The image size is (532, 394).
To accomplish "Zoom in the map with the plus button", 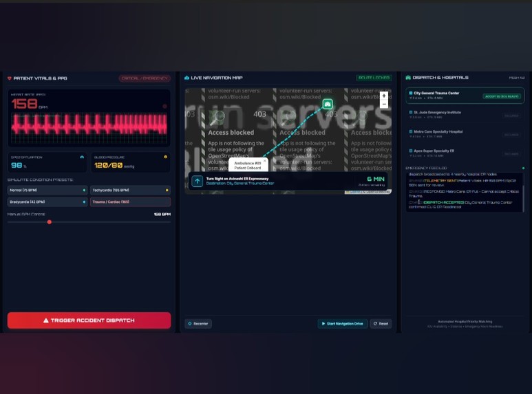I will [x=384, y=96].
